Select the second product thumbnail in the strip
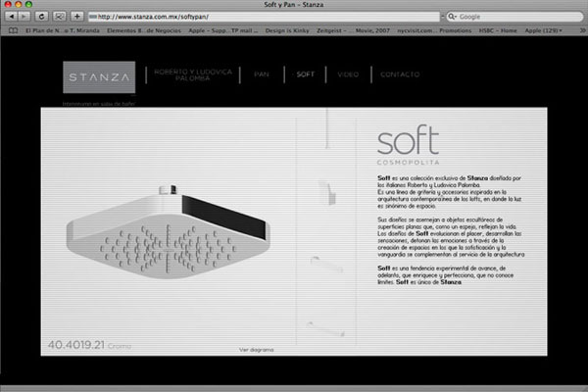 click(x=327, y=192)
